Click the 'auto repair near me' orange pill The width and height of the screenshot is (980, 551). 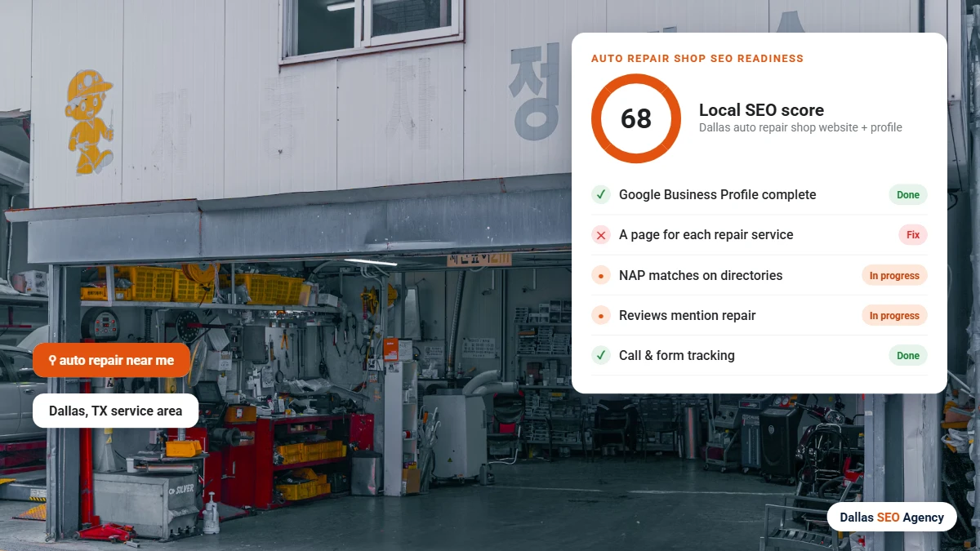click(x=111, y=360)
